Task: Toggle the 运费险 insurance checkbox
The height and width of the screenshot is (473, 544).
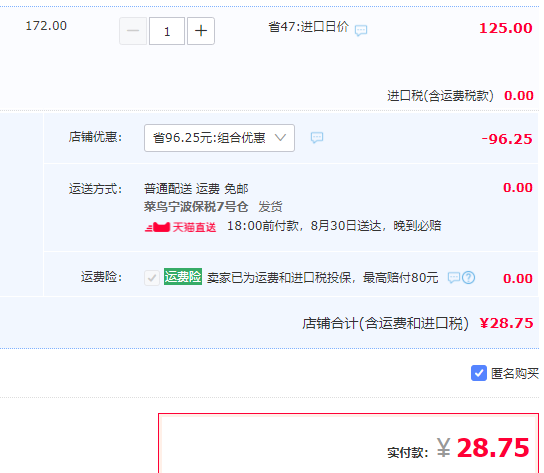Action: tap(152, 278)
